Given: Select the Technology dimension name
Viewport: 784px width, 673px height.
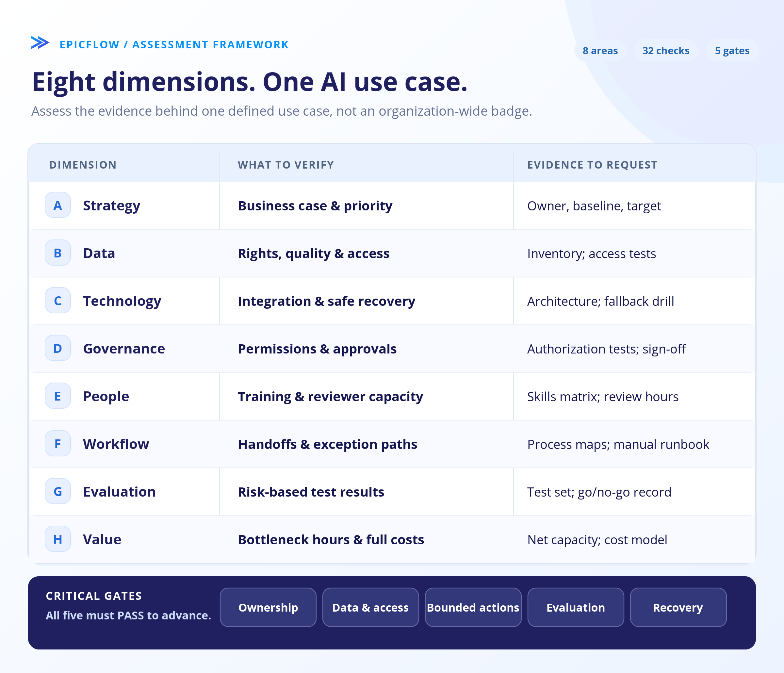Looking at the screenshot, I should 122,301.
